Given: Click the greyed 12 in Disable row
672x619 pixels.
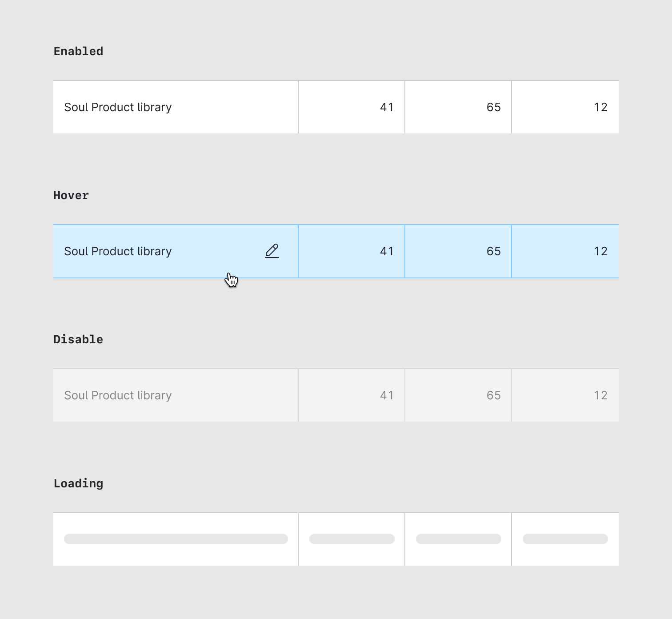Looking at the screenshot, I should click(x=600, y=395).
